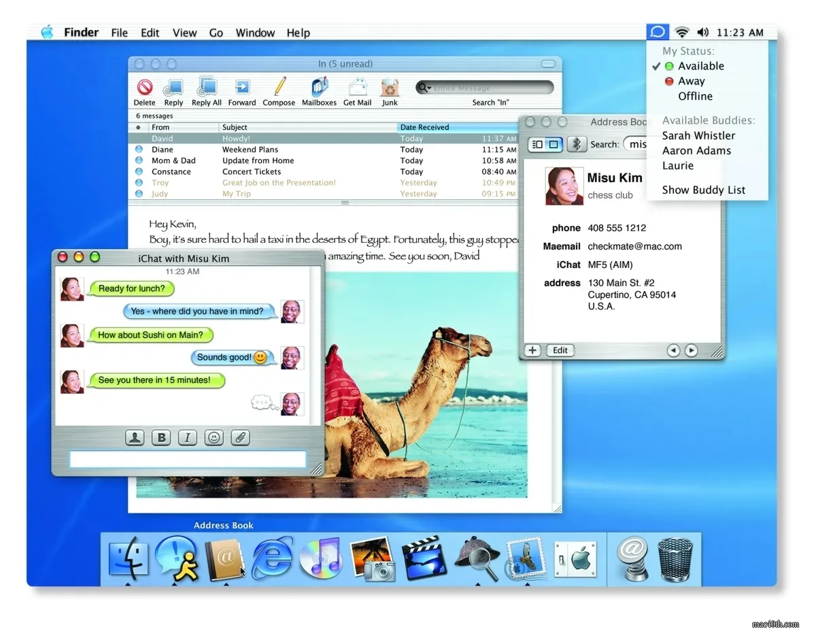
Task: Toggle bold text formatting in iChat
Action: pos(161,437)
